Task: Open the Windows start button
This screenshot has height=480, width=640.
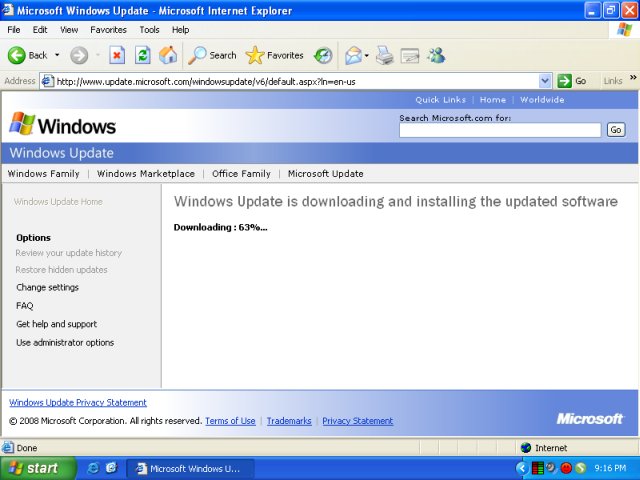Action: [x=38, y=468]
